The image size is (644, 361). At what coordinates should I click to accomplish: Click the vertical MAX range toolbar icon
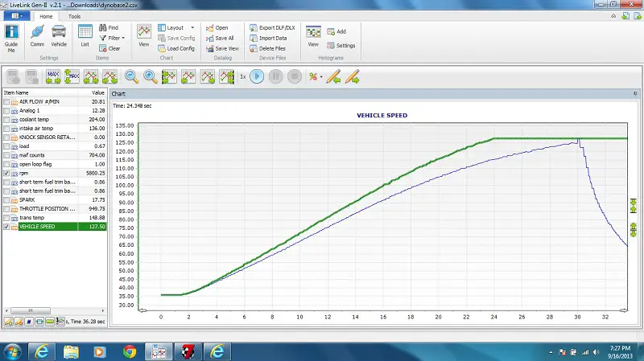[x=72, y=76]
